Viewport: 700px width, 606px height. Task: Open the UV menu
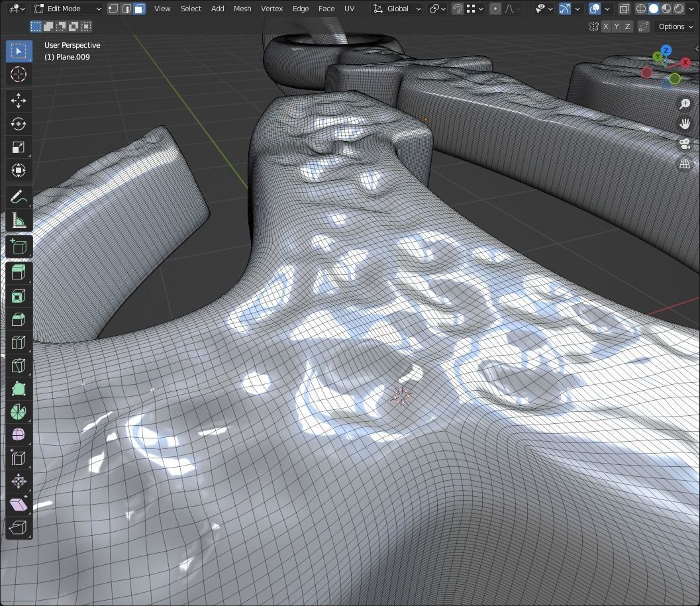pyautogui.click(x=349, y=9)
